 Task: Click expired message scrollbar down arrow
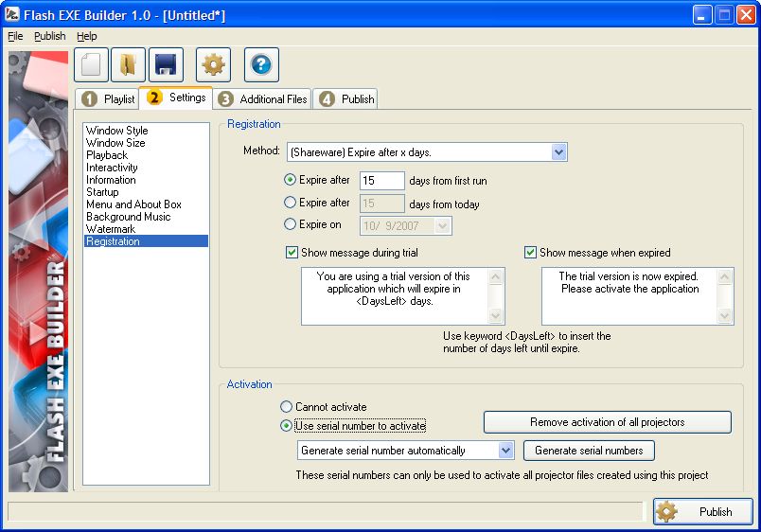click(x=725, y=315)
